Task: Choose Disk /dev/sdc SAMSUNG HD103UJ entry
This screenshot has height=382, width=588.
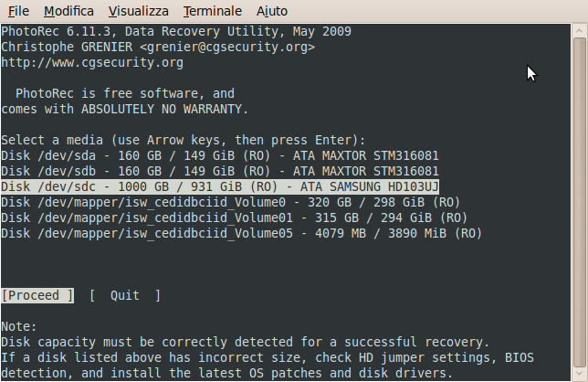Action: [x=220, y=186]
